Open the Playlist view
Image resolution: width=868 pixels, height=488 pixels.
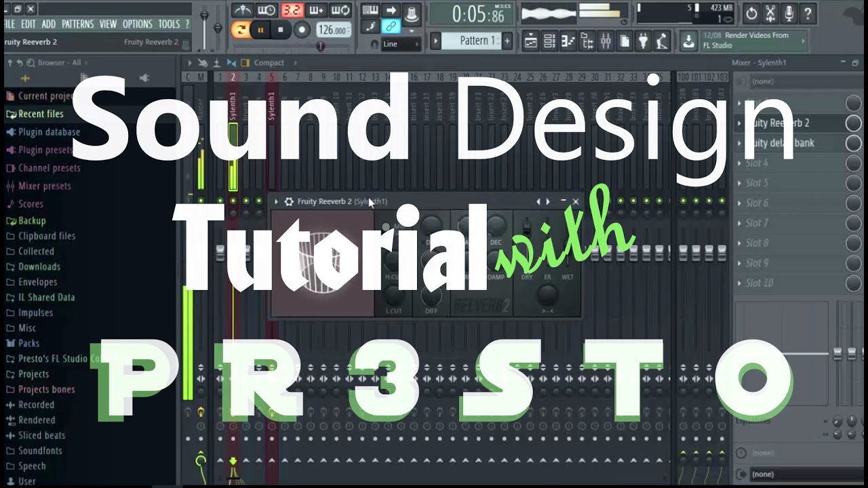(x=531, y=41)
